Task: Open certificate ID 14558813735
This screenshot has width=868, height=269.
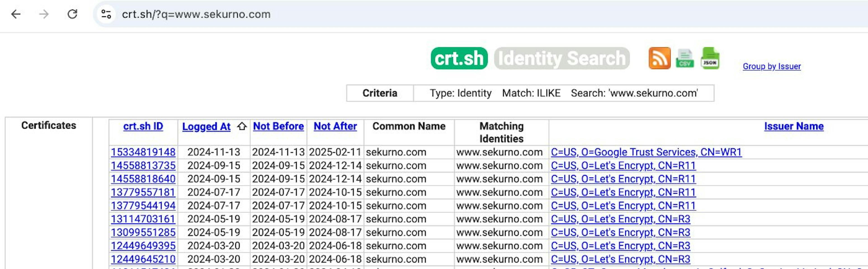Action: [143, 165]
